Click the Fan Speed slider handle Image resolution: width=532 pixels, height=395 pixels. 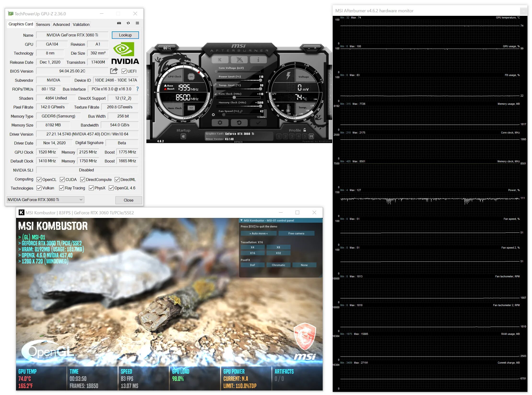(x=224, y=115)
